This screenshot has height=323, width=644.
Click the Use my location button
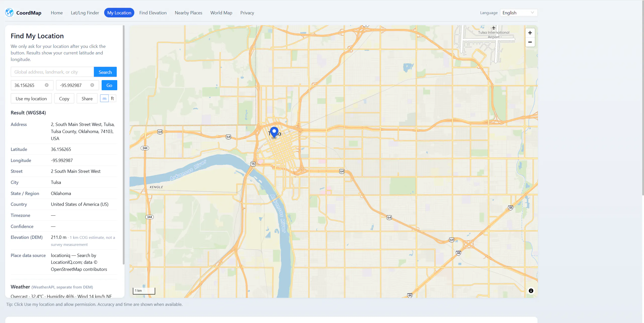(31, 99)
